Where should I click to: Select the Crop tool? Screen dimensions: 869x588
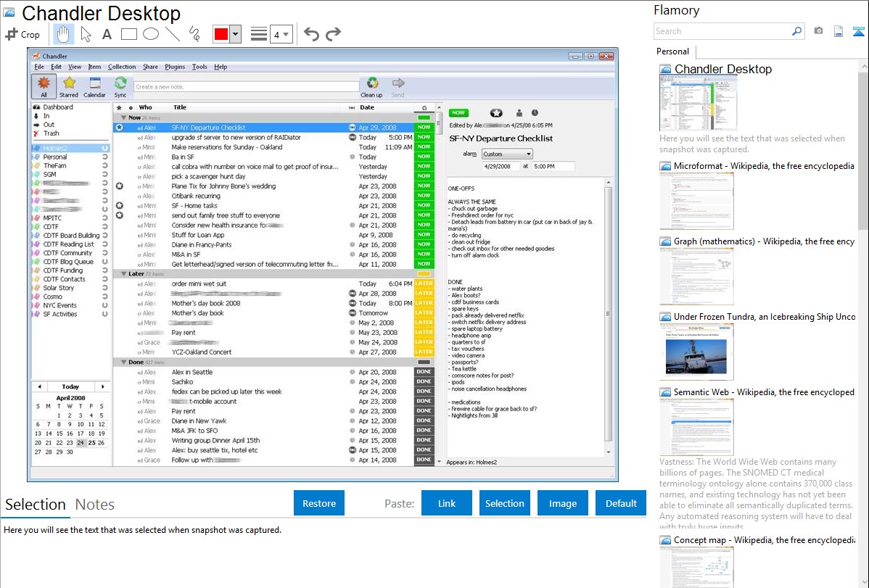tap(22, 34)
